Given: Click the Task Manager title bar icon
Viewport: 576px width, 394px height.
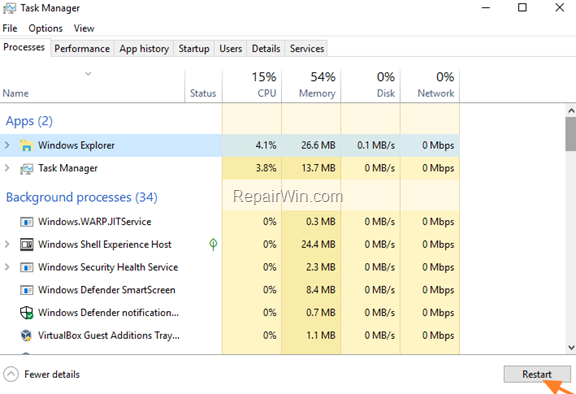Looking at the screenshot, I should [x=9, y=8].
